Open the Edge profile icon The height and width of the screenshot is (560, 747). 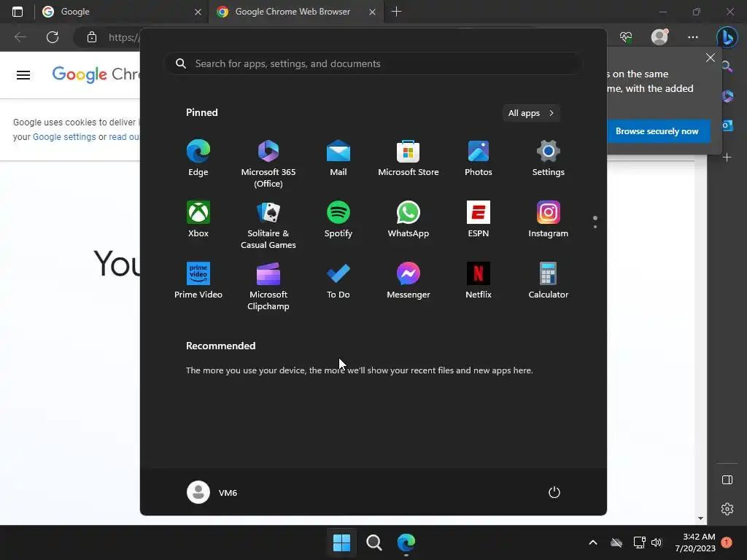(x=659, y=36)
